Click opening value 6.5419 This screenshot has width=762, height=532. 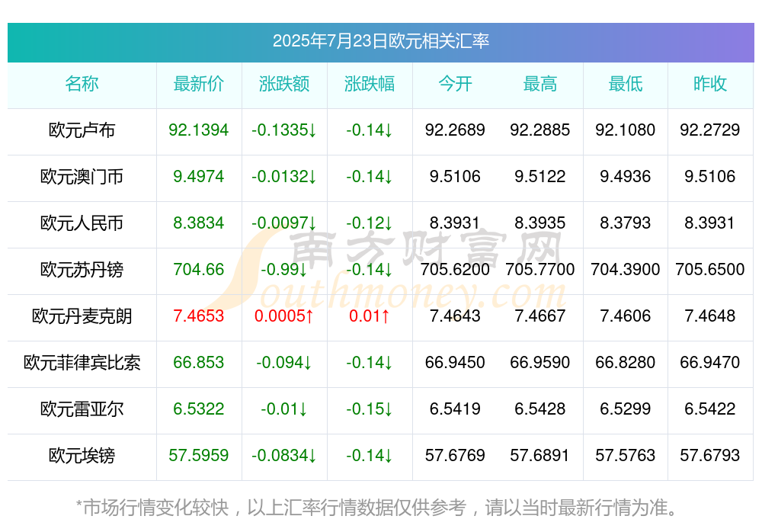455,409
